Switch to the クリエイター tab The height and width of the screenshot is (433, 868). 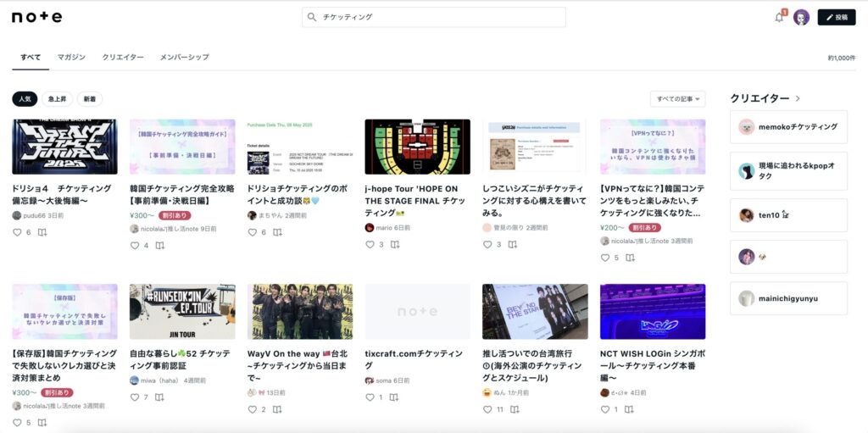click(123, 57)
